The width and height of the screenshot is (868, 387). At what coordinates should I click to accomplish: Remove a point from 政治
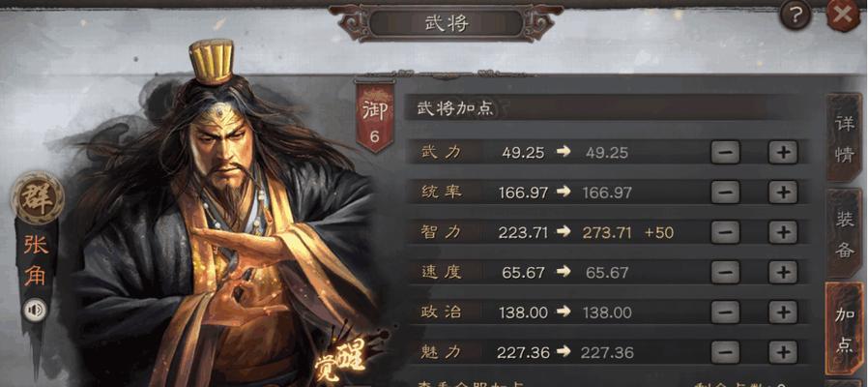[x=725, y=312]
